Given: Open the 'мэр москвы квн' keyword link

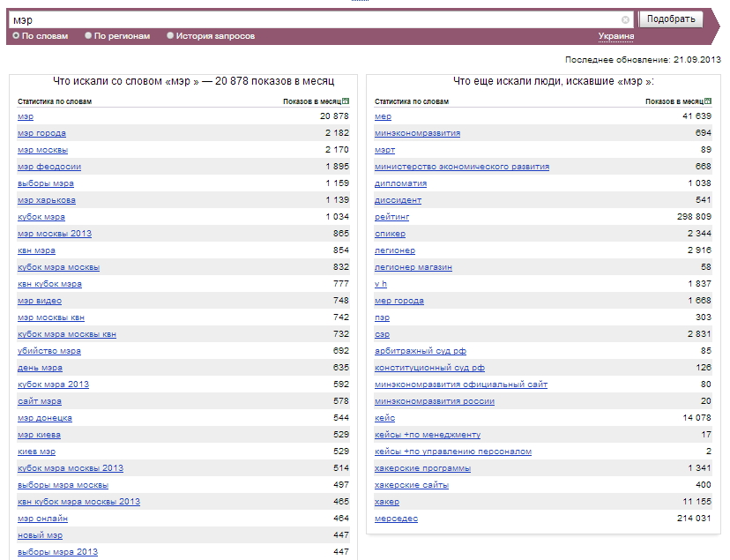Looking at the screenshot, I should [51, 317].
